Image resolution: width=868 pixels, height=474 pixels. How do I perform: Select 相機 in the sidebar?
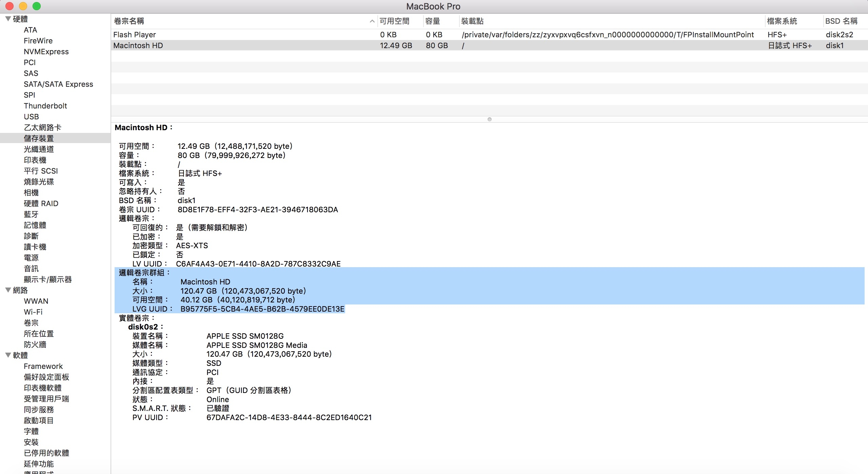pyautogui.click(x=31, y=193)
